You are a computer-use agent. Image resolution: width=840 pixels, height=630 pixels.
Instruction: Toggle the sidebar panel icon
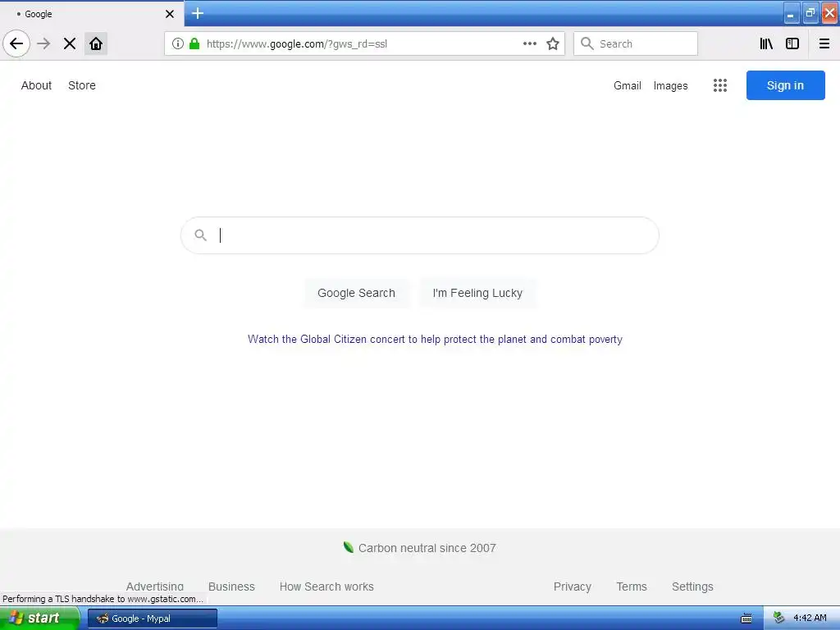(792, 43)
